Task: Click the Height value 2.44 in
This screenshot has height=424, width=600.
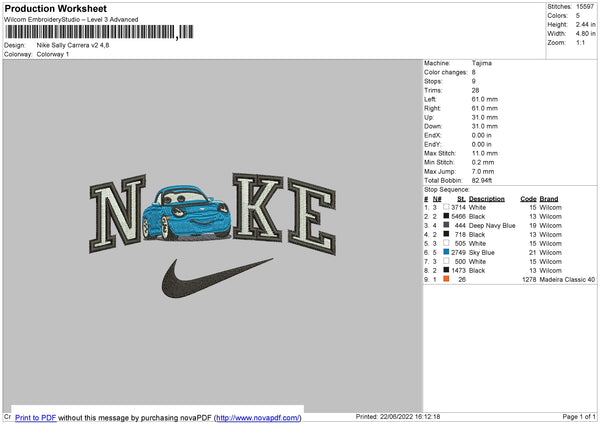Action: tap(585, 24)
